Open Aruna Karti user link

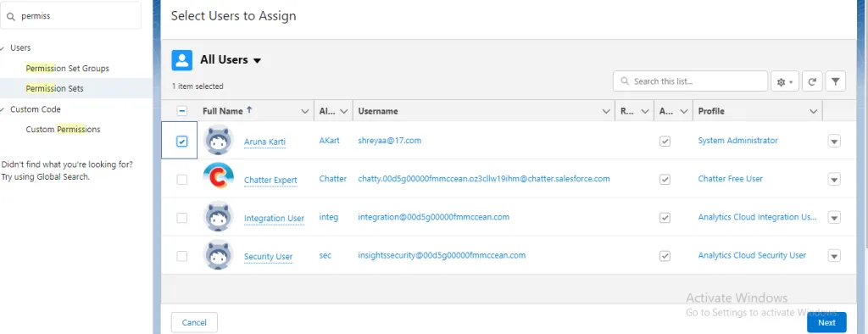(x=264, y=142)
